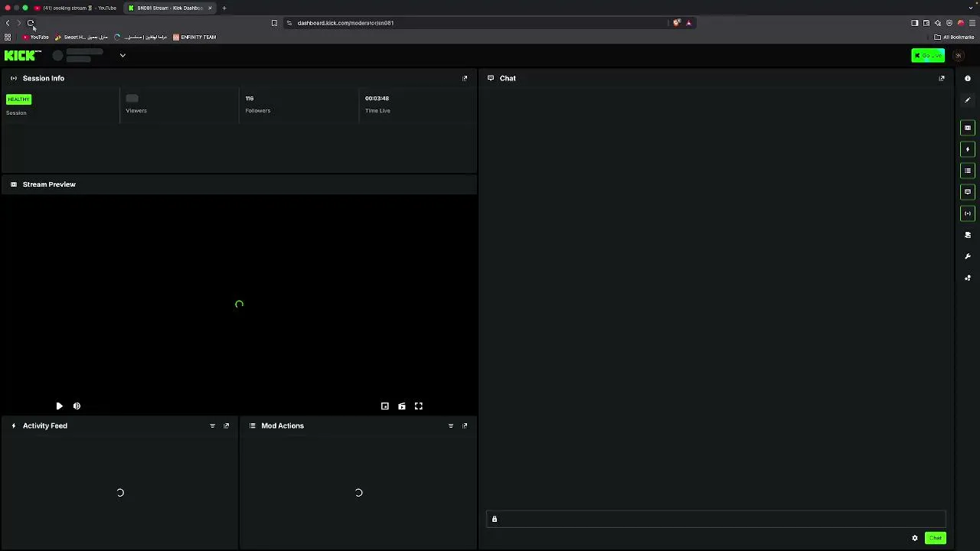Screen dimensions: 980x551
Task: Make the stream preview fullscreen
Action: [419, 406]
